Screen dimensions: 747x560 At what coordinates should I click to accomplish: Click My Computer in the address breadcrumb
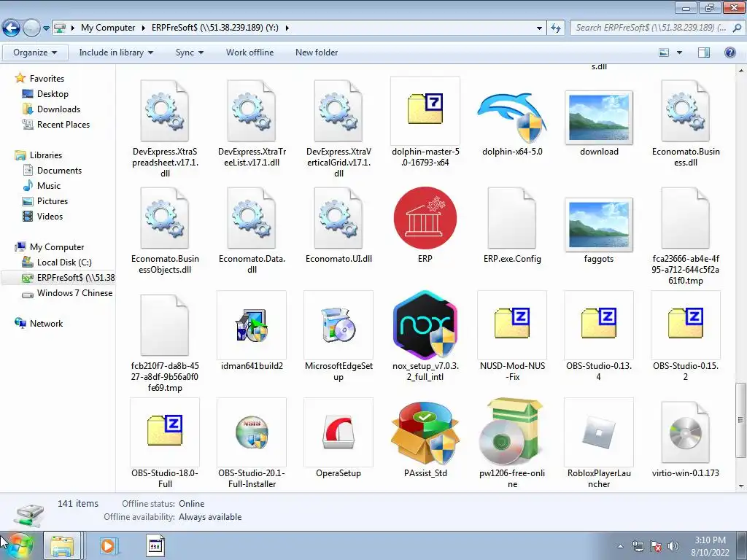pyautogui.click(x=108, y=28)
